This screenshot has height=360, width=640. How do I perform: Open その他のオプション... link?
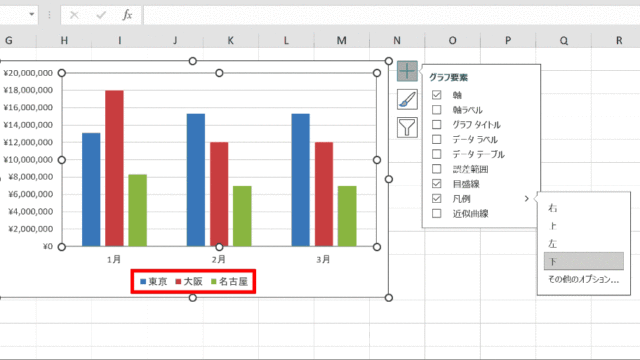(x=583, y=280)
